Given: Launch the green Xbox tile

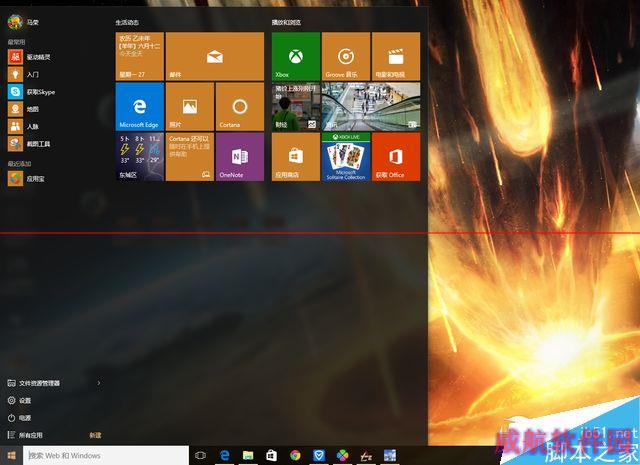Looking at the screenshot, I should pyautogui.click(x=296, y=56).
